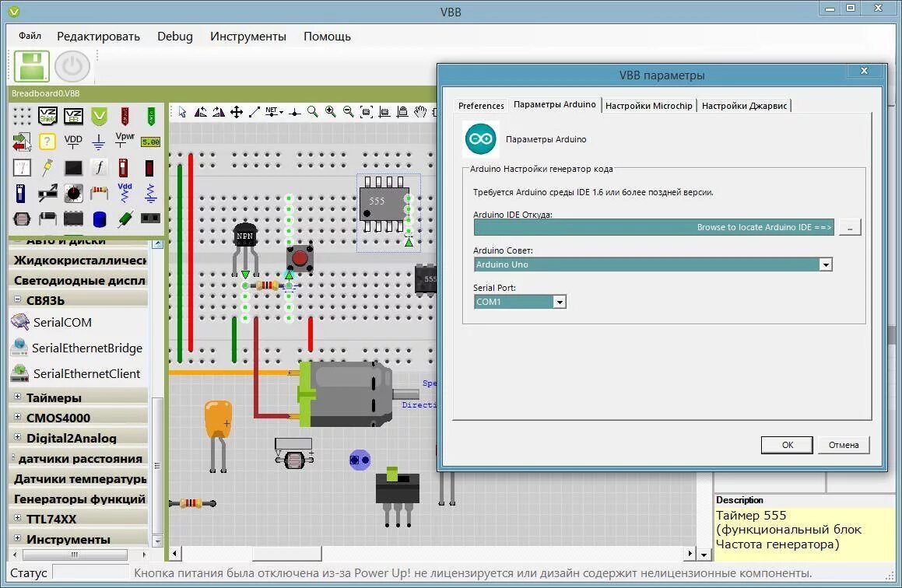The image size is (902, 588).
Task: Open the Arduino Uno board dropdown
Action: tap(826, 264)
